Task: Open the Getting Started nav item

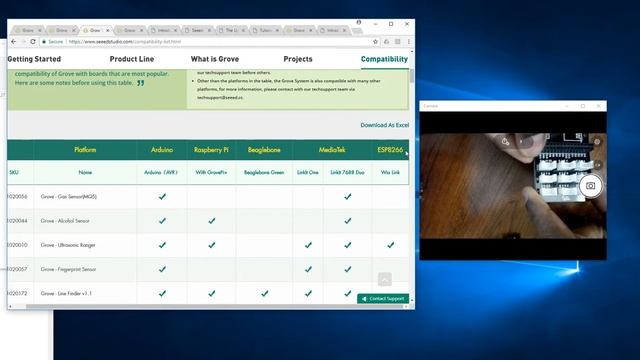Action: coord(34,59)
